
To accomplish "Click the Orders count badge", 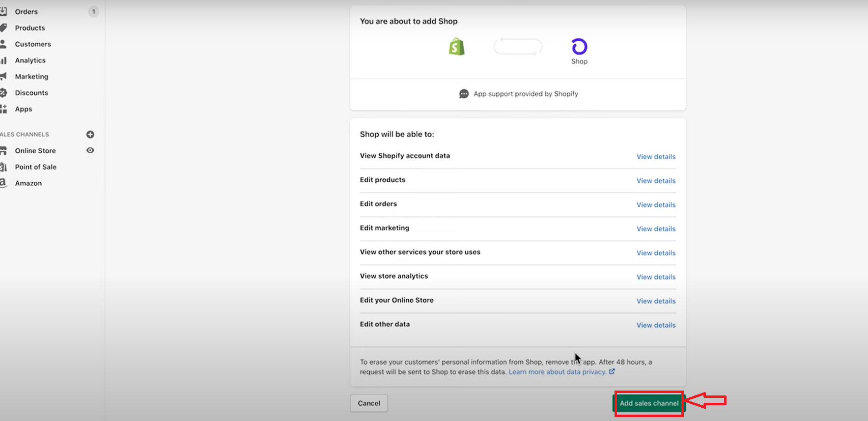I will coord(93,11).
